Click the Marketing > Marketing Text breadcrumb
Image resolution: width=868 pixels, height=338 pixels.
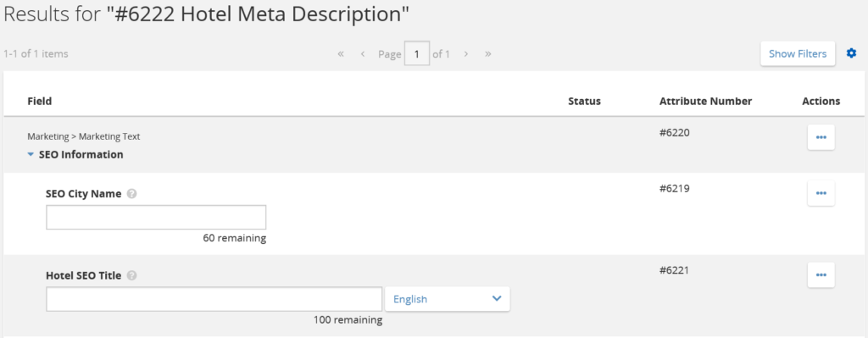tap(84, 136)
